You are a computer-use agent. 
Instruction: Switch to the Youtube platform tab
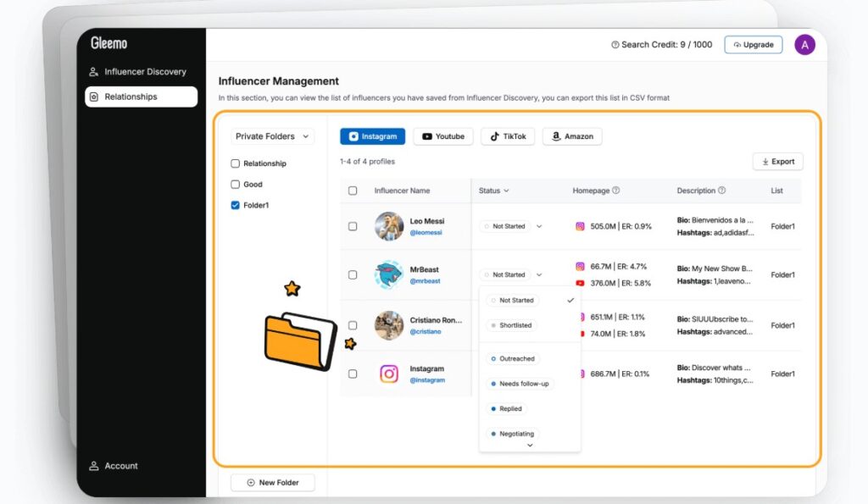pos(443,136)
